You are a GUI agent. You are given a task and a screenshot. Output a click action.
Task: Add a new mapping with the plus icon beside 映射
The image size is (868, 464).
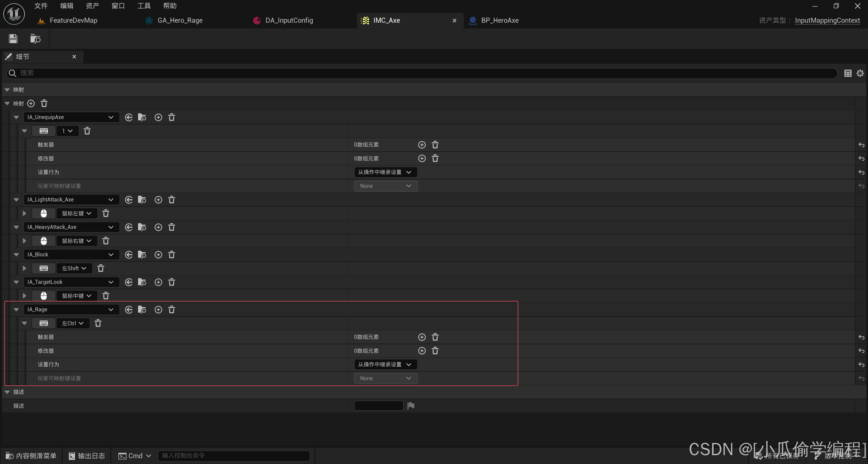pos(31,103)
